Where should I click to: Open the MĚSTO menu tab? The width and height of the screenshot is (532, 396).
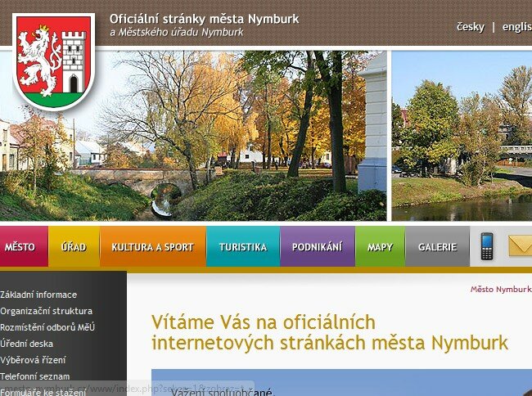pos(24,246)
